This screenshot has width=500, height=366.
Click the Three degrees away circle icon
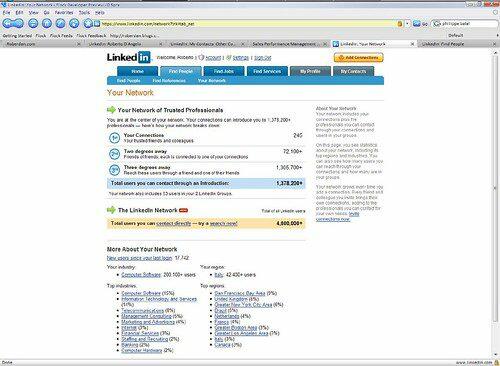click(114, 170)
